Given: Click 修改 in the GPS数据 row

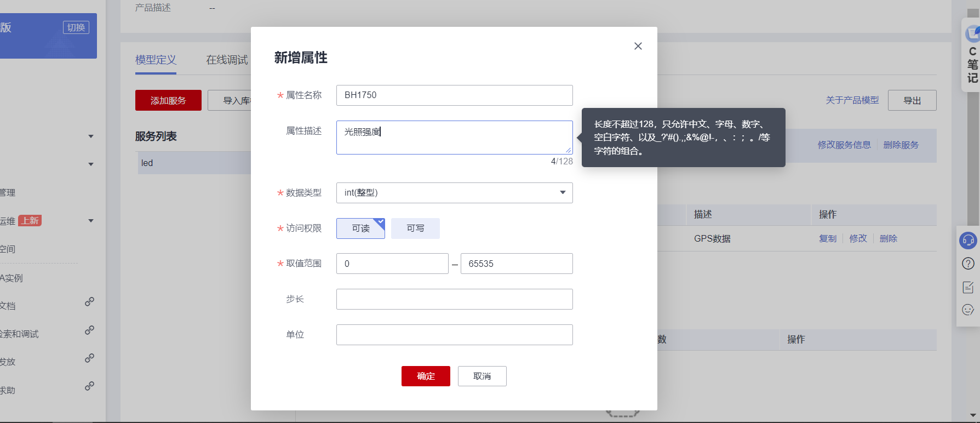Looking at the screenshot, I should point(858,239).
